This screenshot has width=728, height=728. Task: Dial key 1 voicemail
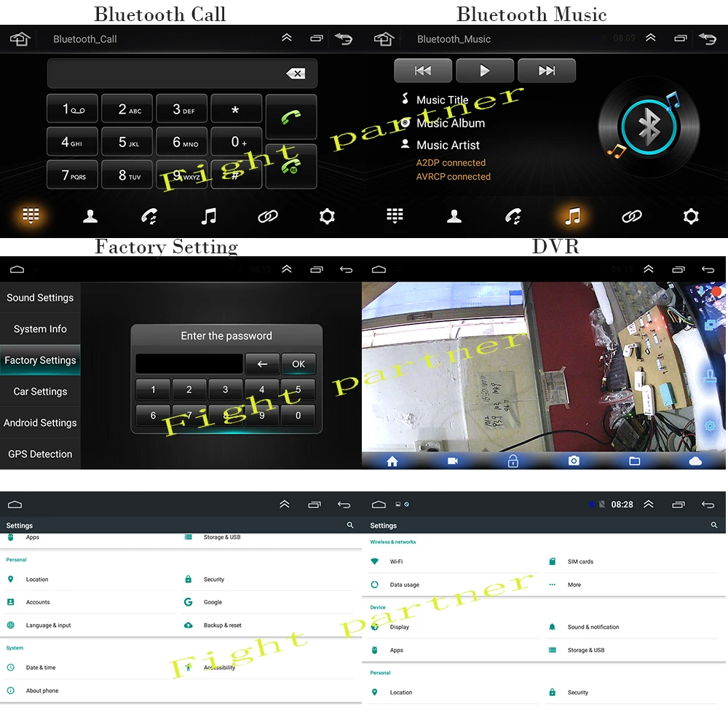coord(72,109)
